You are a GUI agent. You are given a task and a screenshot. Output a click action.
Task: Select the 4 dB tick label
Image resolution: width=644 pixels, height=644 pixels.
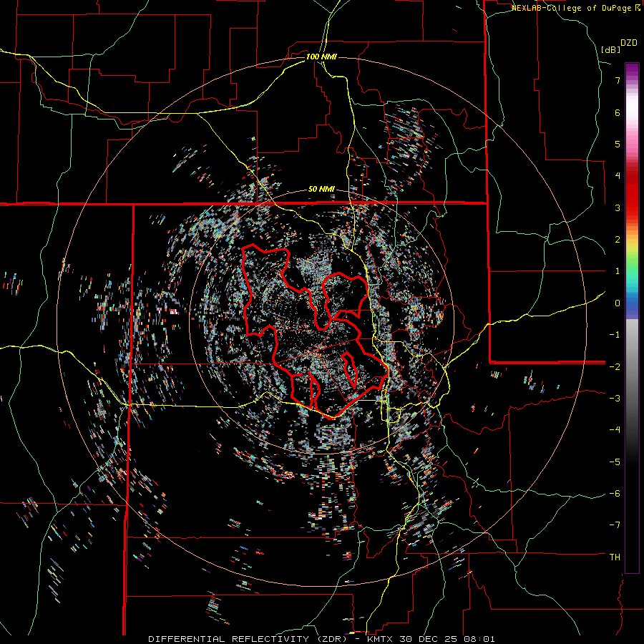coord(618,176)
